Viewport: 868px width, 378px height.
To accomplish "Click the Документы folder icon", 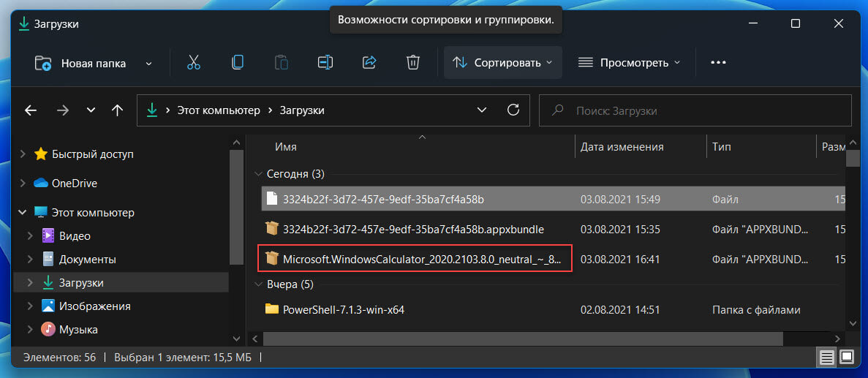I will 48,259.
